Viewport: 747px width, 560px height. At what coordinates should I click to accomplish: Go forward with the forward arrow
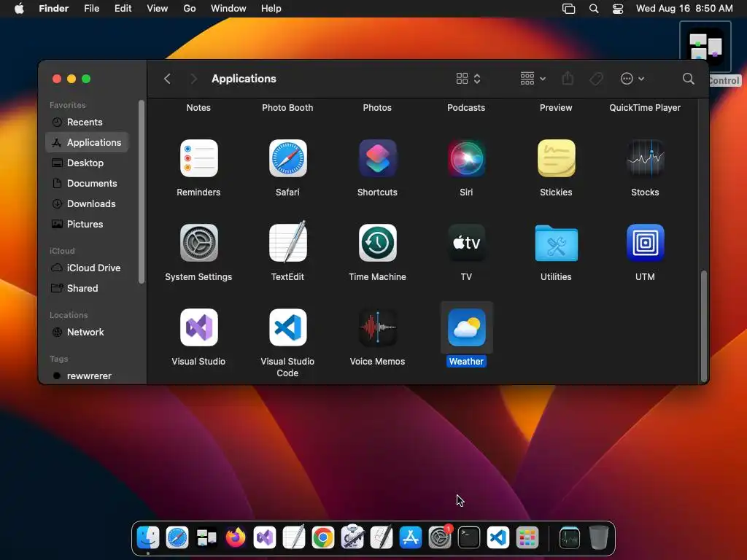pos(193,79)
